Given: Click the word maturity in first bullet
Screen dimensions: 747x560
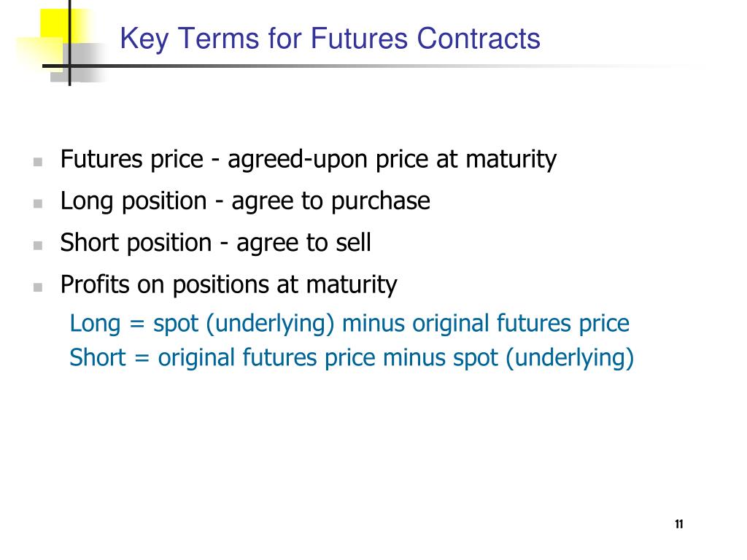Looking at the screenshot, I should (511, 160).
